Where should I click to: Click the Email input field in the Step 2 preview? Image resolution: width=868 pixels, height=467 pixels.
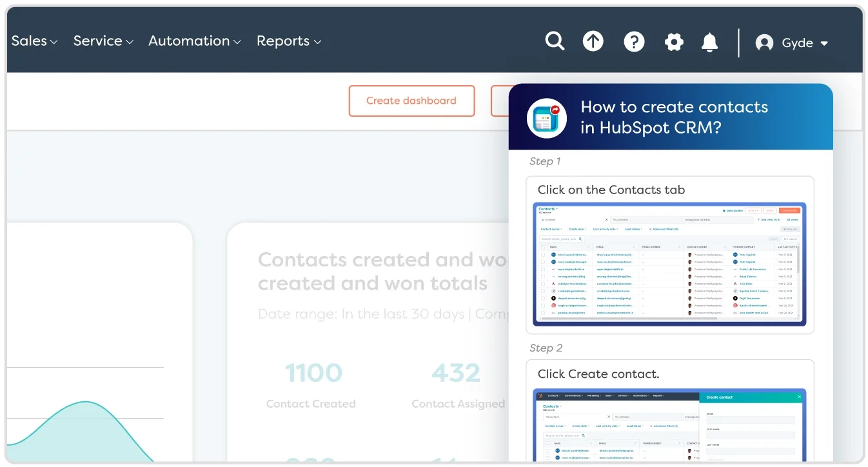click(751, 420)
